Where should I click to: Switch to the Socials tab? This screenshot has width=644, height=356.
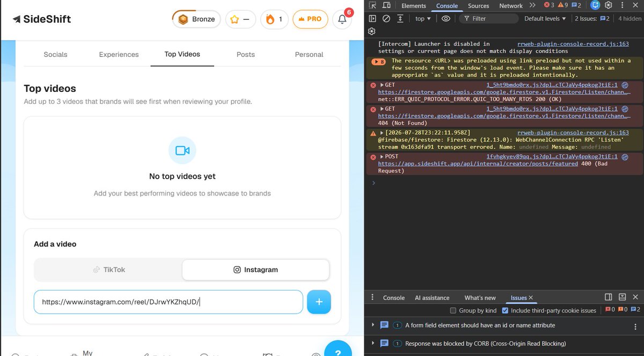click(55, 54)
